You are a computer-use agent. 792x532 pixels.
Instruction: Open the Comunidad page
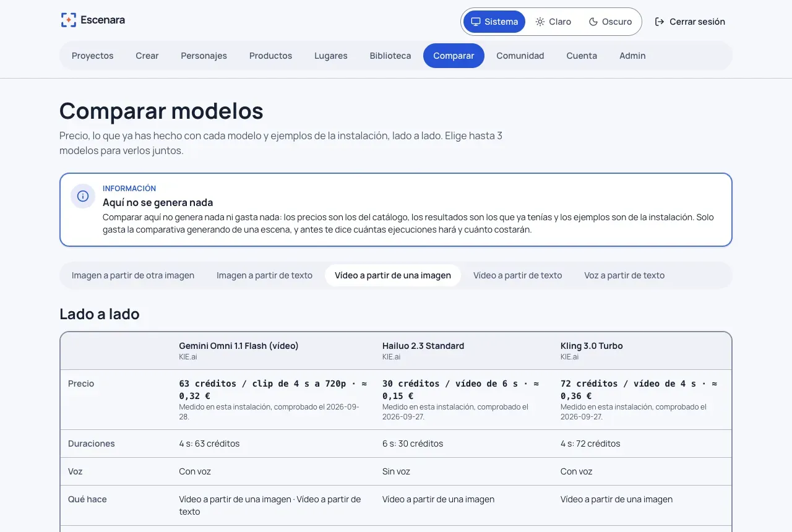[520, 56]
